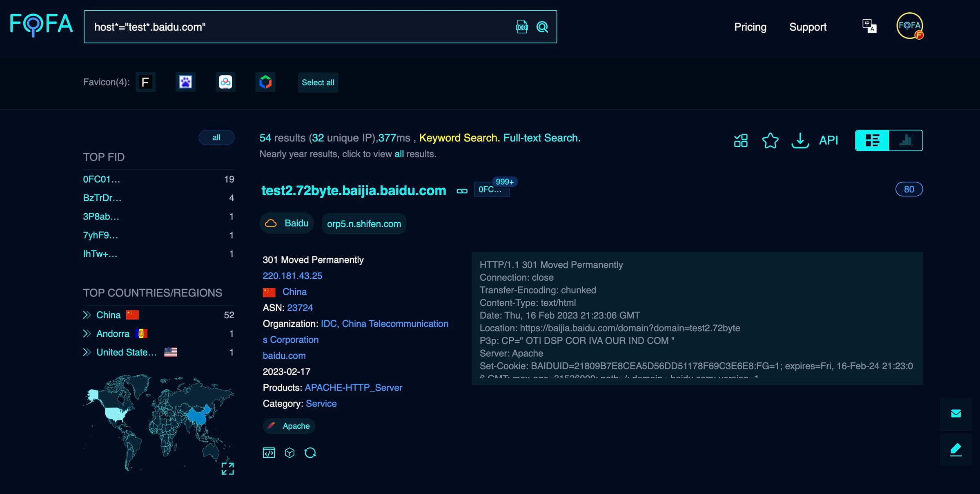980x494 pixels.
Task: Click inside the search query input field
Action: click(286, 27)
